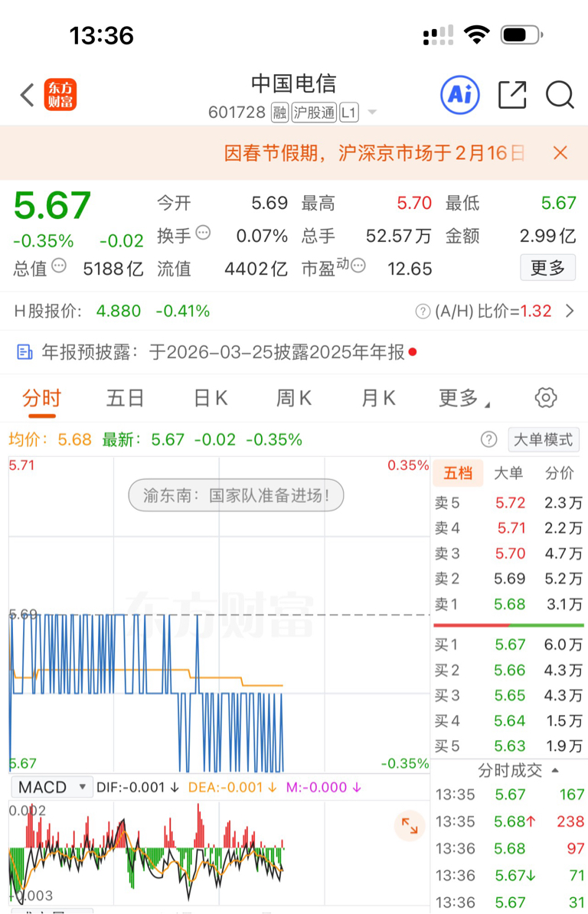Collapse the 分时成交 section header
This screenshot has width=588, height=914.
coord(518,771)
